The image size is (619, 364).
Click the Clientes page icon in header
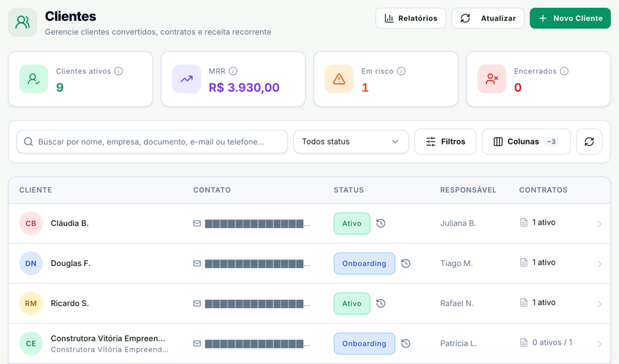coord(22,22)
